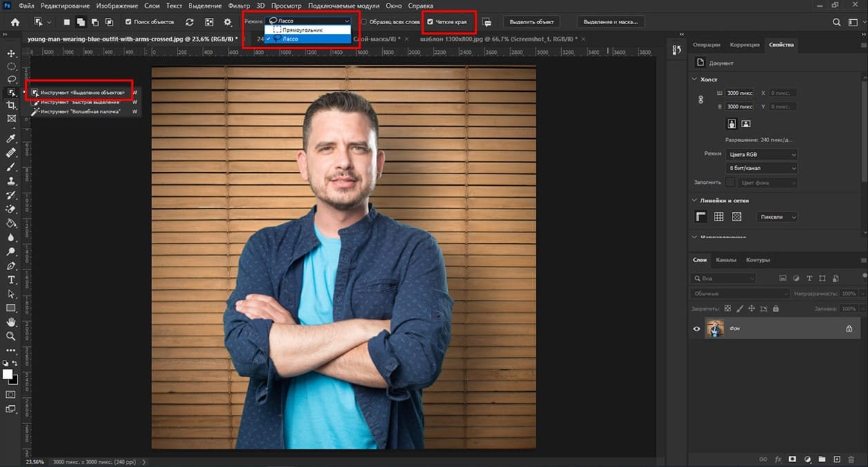Select the Move tool in the toolbar
This screenshot has height=467, width=868.
tap(11, 53)
